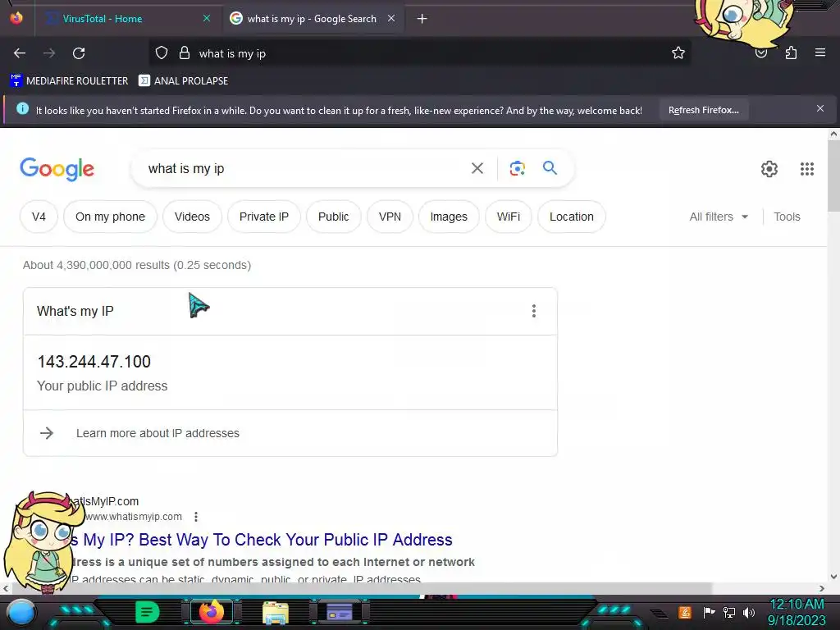Click the Firefox taskbar icon

(x=211, y=612)
